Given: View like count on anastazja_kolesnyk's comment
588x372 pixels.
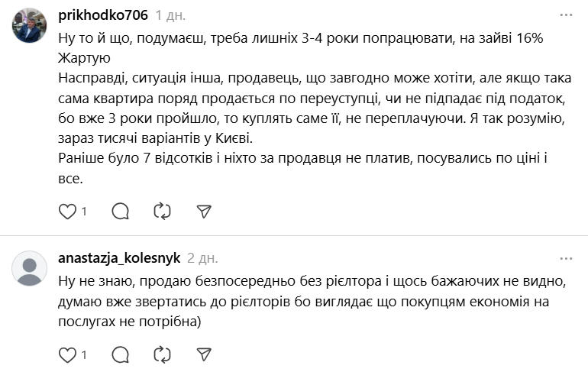Looking at the screenshot, I should pos(84,355).
